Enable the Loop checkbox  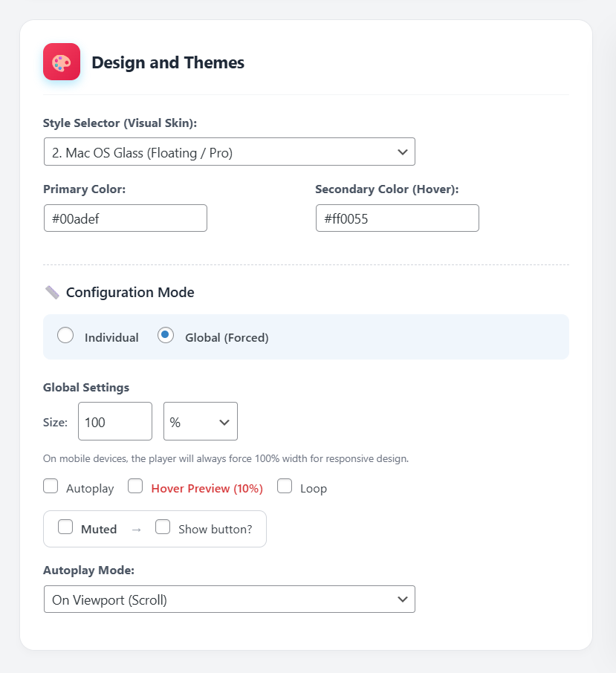[x=285, y=487]
